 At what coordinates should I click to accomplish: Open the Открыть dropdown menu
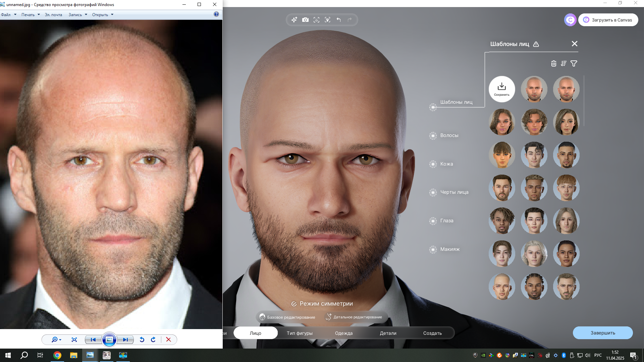coord(103,15)
